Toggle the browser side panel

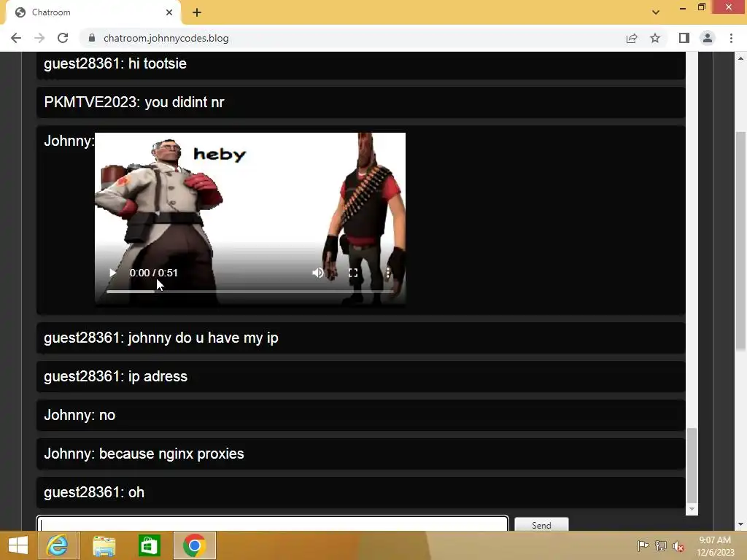[684, 38]
